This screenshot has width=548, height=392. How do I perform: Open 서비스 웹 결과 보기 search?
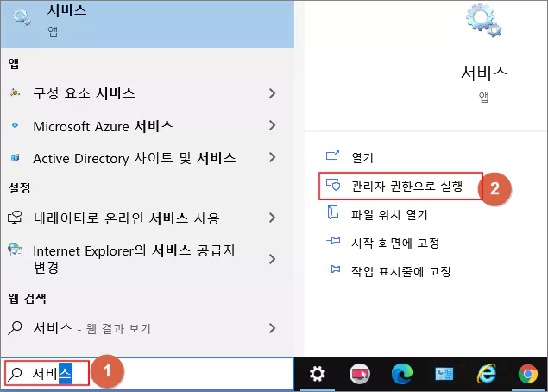pyautogui.click(x=147, y=328)
